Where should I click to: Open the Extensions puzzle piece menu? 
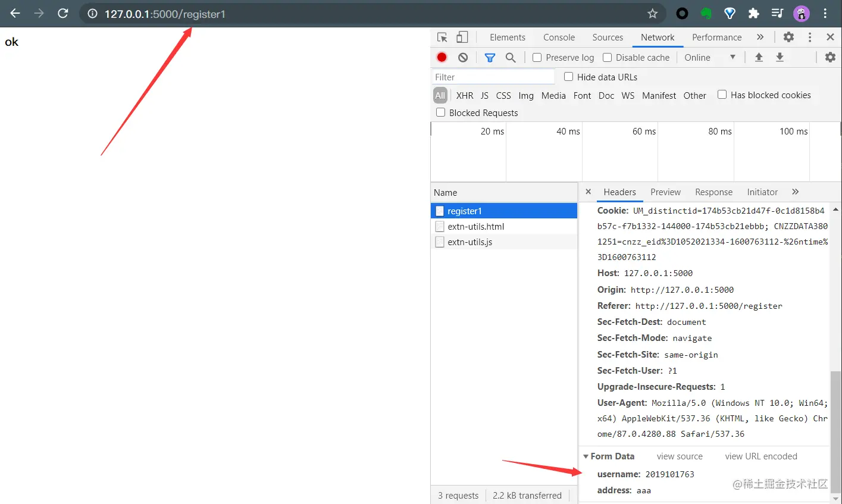point(753,13)
